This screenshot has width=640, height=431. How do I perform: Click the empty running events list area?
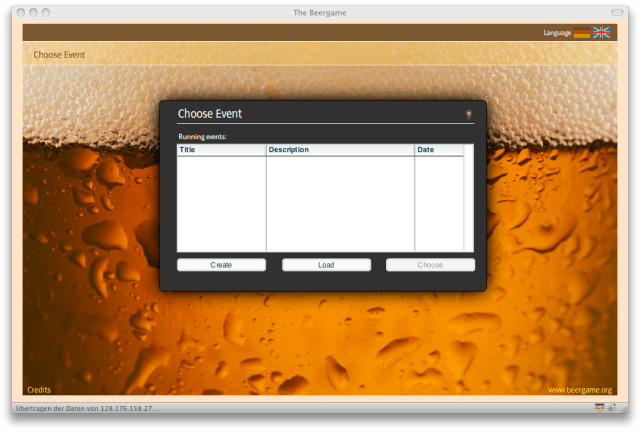click(x=320, y=205)
